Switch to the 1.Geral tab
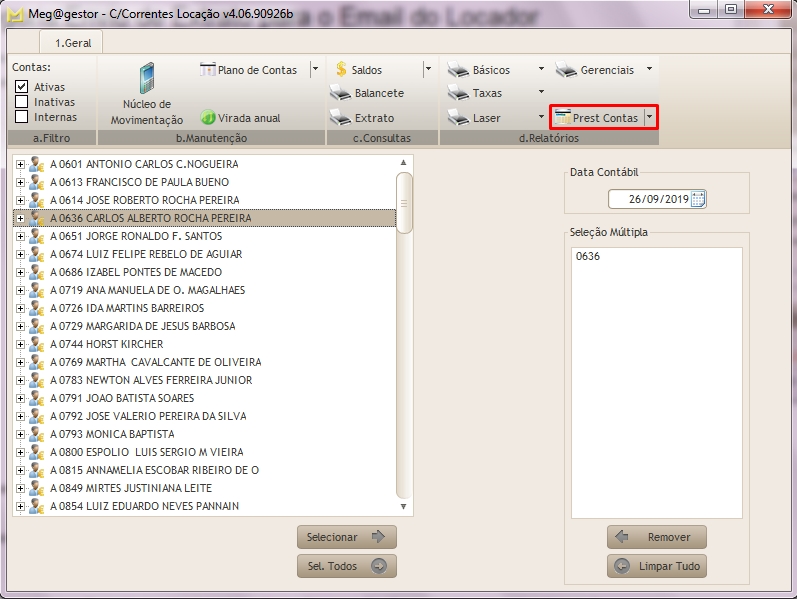Screen dimensions: 797x599 71,43
